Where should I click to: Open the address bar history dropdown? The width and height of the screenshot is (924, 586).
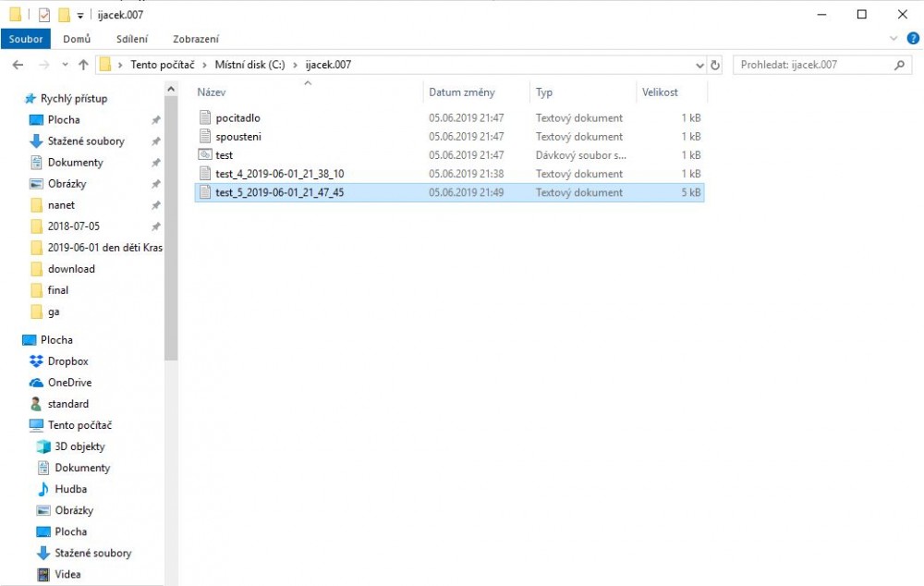(x=699, y=66)
